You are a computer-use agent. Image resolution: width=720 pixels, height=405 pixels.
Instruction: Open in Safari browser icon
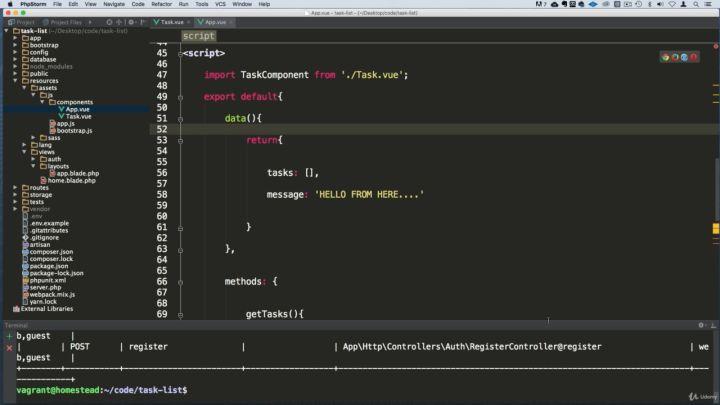point(684,57)
